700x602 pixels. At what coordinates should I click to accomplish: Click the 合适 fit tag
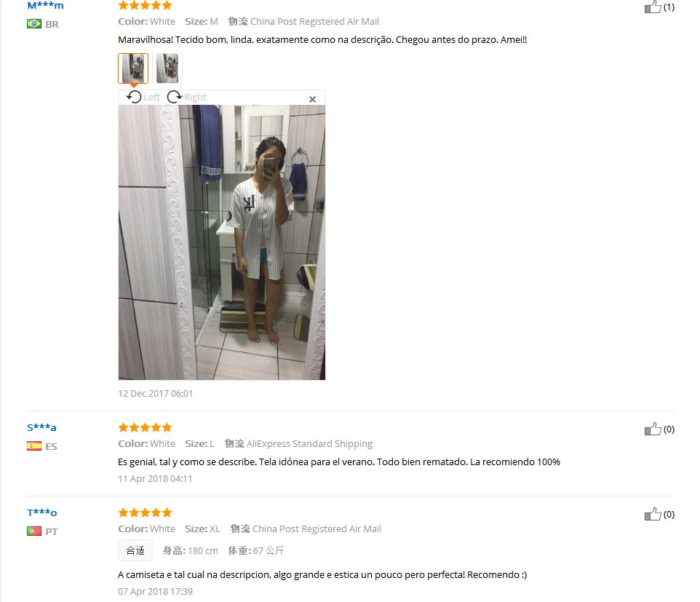135,550
